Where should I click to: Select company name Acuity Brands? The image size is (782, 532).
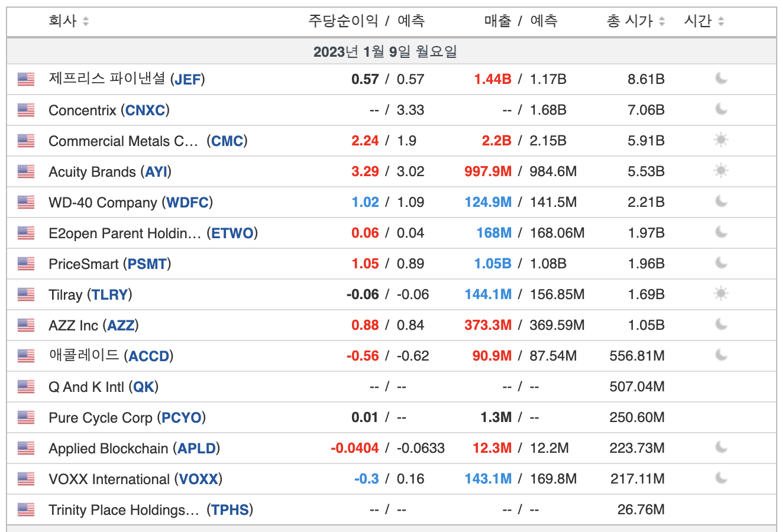[92, 171]
